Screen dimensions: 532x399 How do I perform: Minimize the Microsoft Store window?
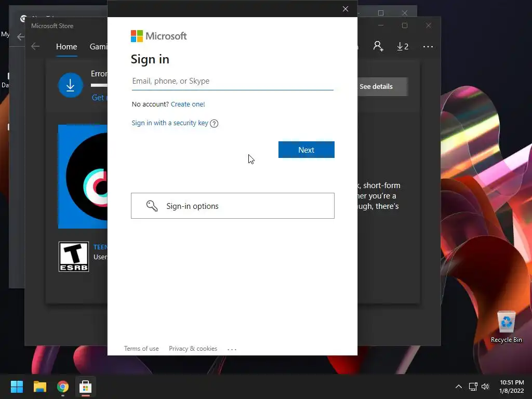coord(381,25)
